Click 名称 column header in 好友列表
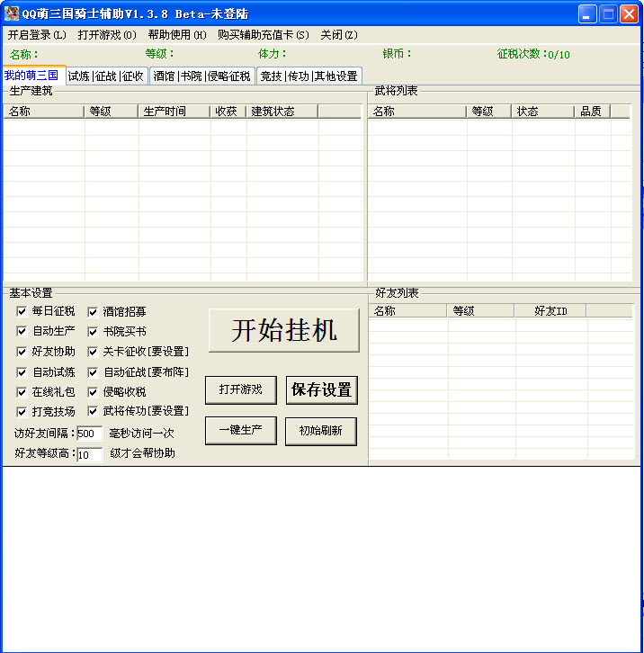Viewport: 644px width, 653px height. tap(408, 311)
